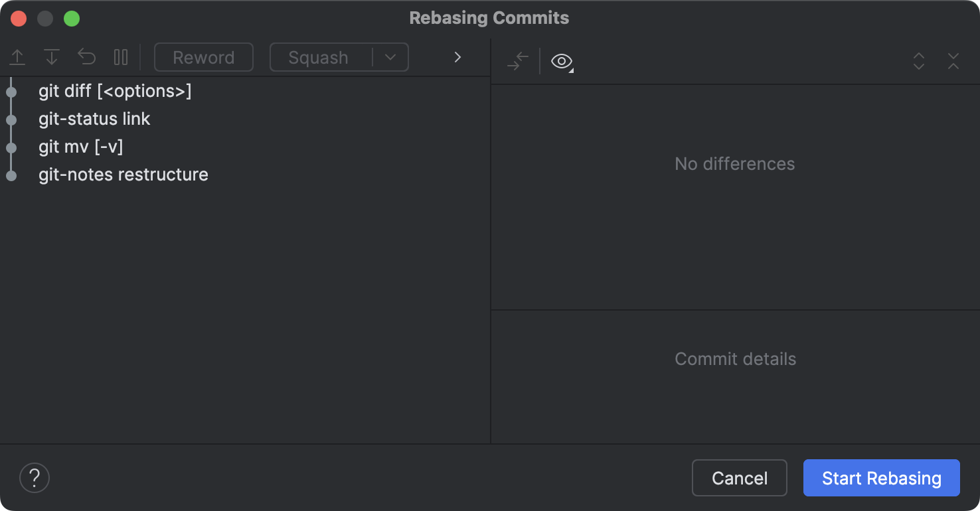Click the Collapse All icon
This screenshot has width=980, height=511.
953,62
